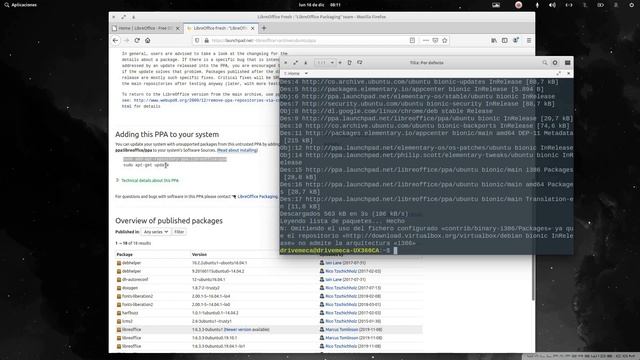The width and height of the screenshot is (640, 360).
Task: Click the Firefox forward arrow
Action: (127, 40)
